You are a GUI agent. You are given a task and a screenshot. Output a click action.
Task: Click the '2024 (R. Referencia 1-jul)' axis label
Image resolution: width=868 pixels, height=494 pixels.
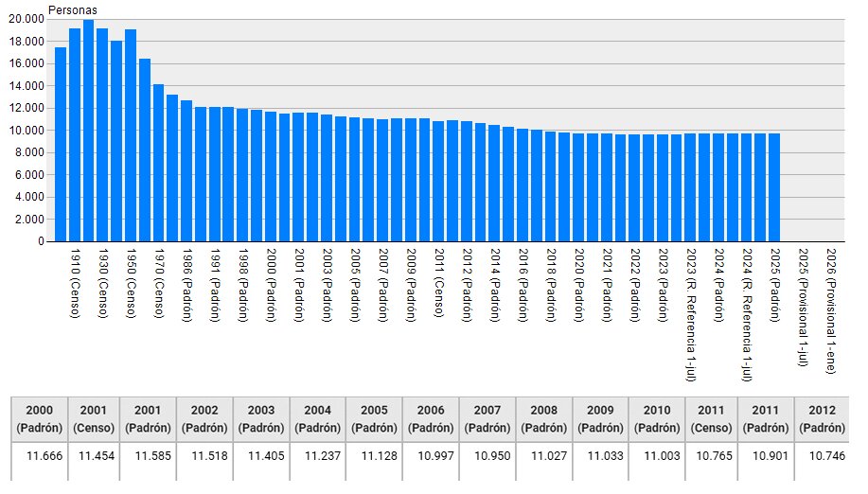[x=748, y=315]
